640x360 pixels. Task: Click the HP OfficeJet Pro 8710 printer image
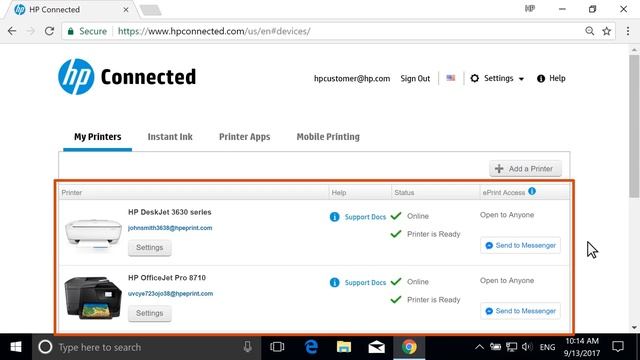click(93, 298)
